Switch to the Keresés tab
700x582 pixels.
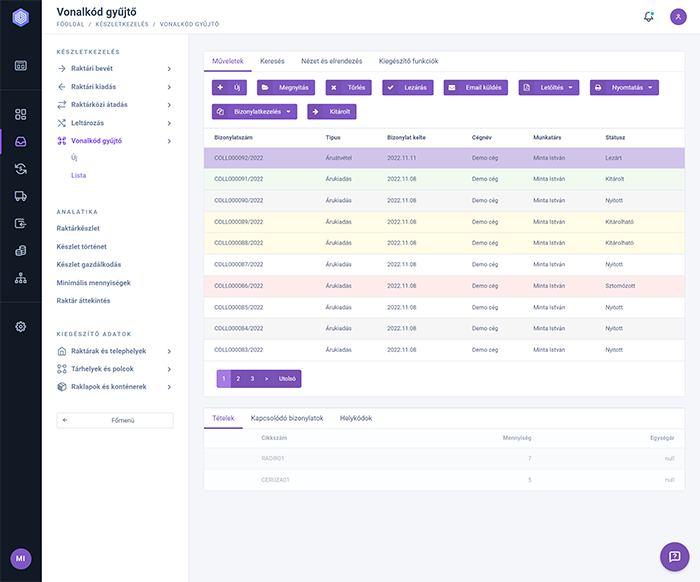pos(272,61)
